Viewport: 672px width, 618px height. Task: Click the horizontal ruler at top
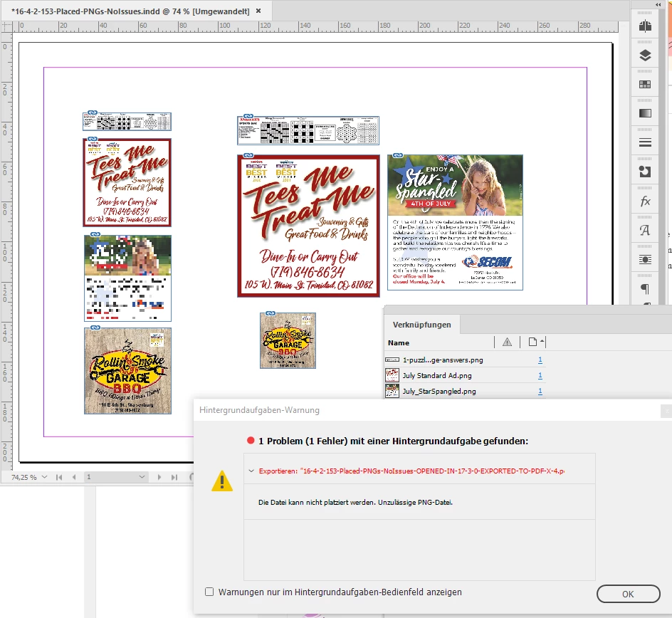tap(315, 26)
